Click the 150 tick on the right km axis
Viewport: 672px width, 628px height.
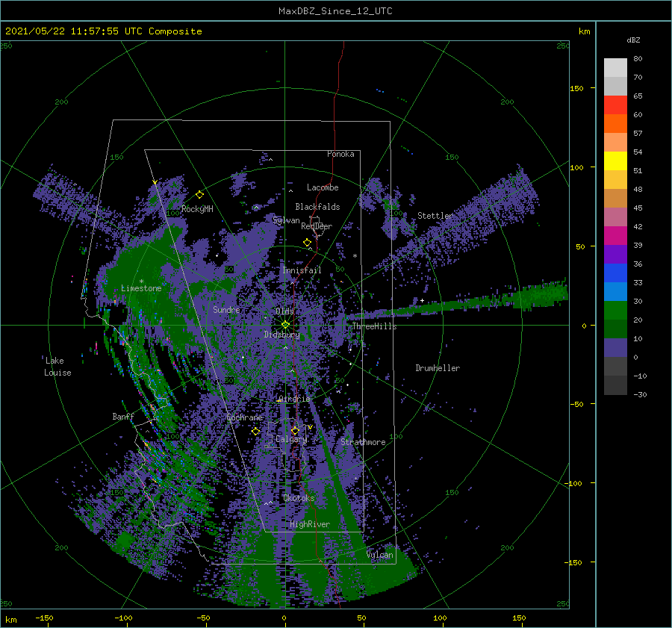[x=576, y=88]
